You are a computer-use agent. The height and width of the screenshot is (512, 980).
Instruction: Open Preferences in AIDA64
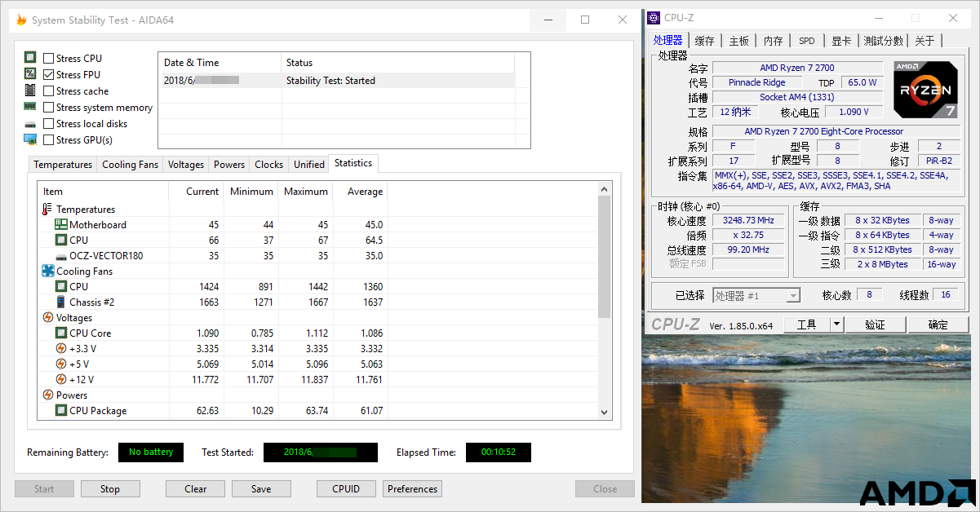(x=413, y=489)
